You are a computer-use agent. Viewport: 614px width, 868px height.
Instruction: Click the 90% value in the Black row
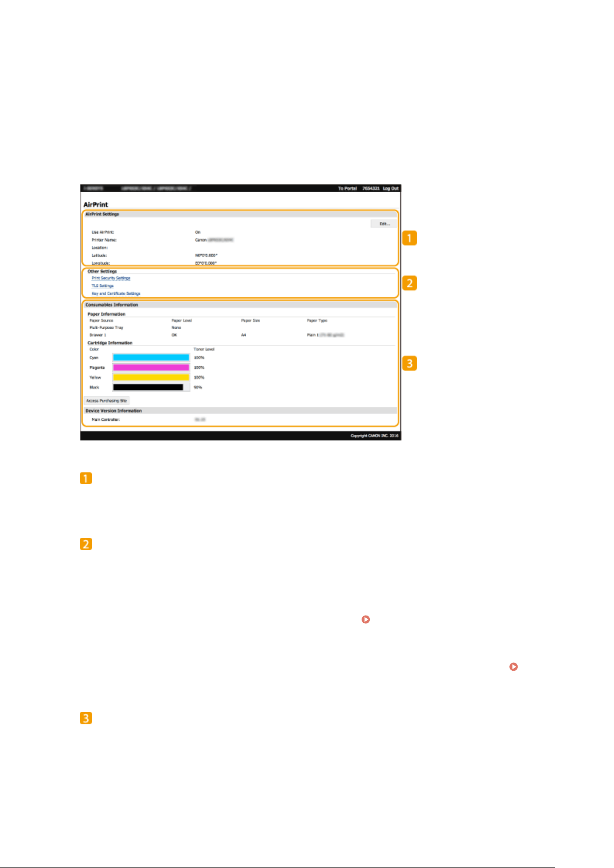[x=198, y=387]
